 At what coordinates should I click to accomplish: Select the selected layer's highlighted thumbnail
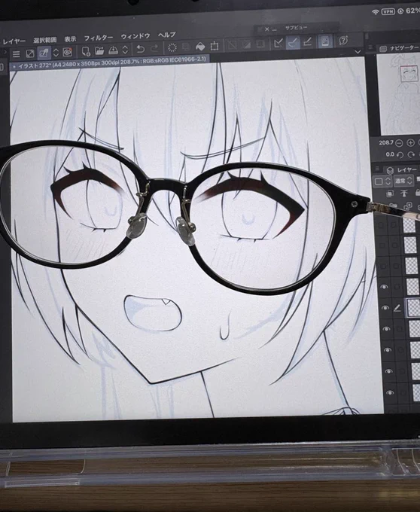point(413,307)
